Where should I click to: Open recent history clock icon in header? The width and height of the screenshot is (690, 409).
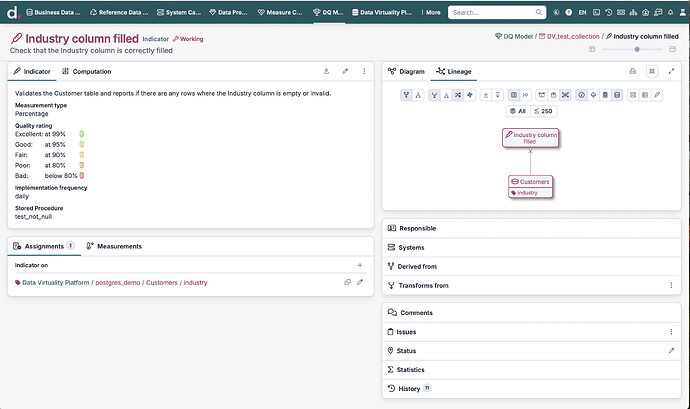coord(609,12)
